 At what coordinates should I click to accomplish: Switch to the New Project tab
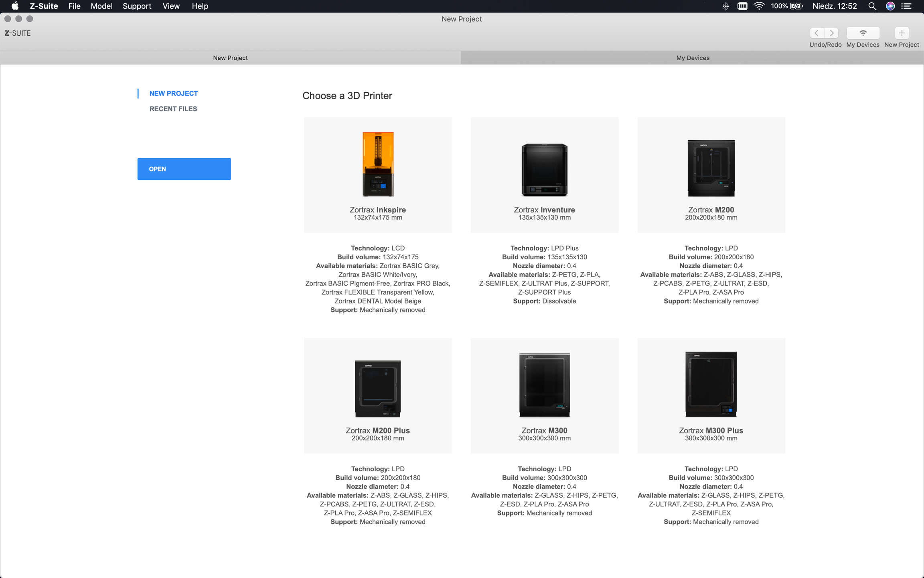tap(231, 58)
